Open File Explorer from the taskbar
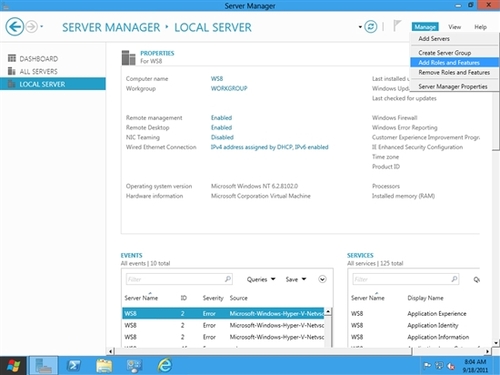Viewport: 500px width, 375px height. [104, 366]
